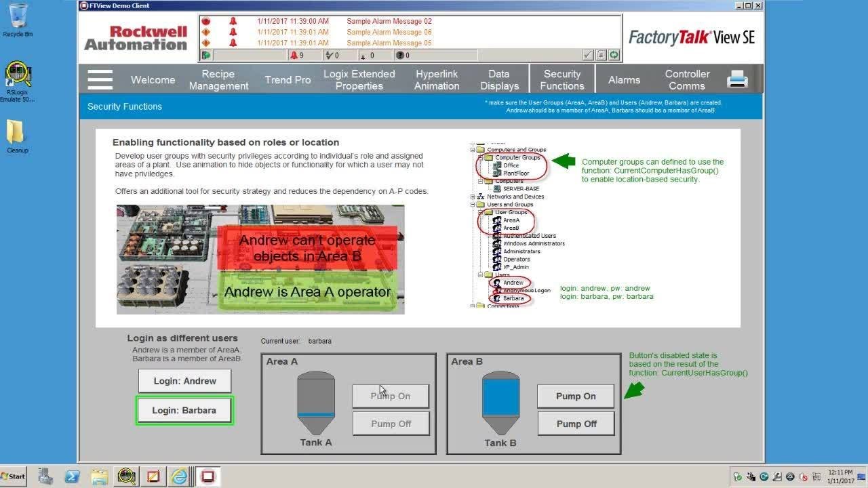Click the bell icon beside Alarm Message 05
The width and height of the screenshot is (868, 488).
click(x=233, y=43)
